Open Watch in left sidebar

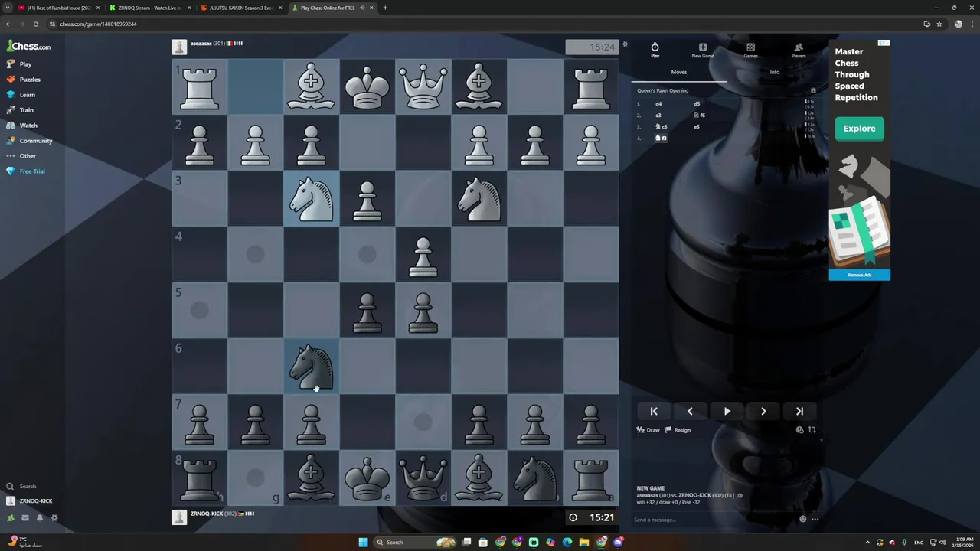27,126
